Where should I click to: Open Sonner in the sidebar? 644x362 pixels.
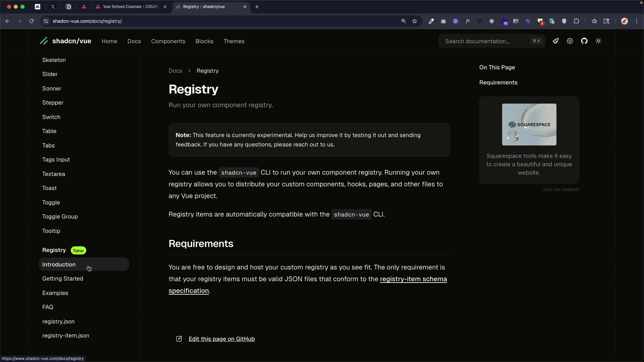coord(52,88)
